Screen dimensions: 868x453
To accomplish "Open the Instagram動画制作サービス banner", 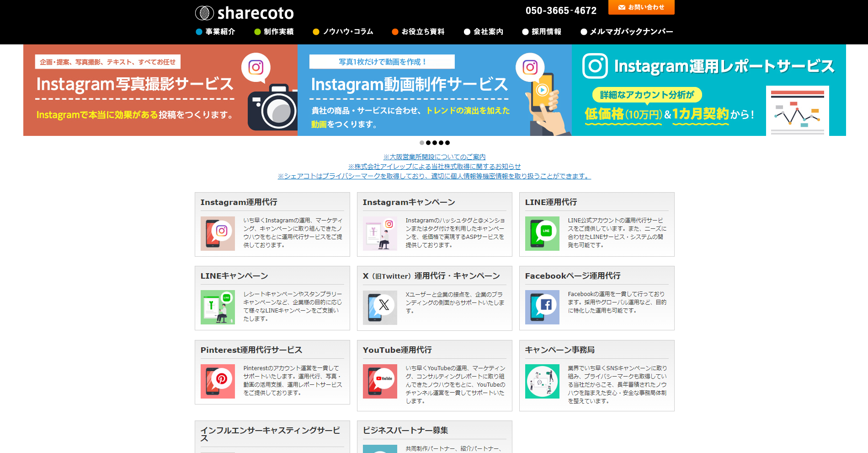I will click(435, 90).
